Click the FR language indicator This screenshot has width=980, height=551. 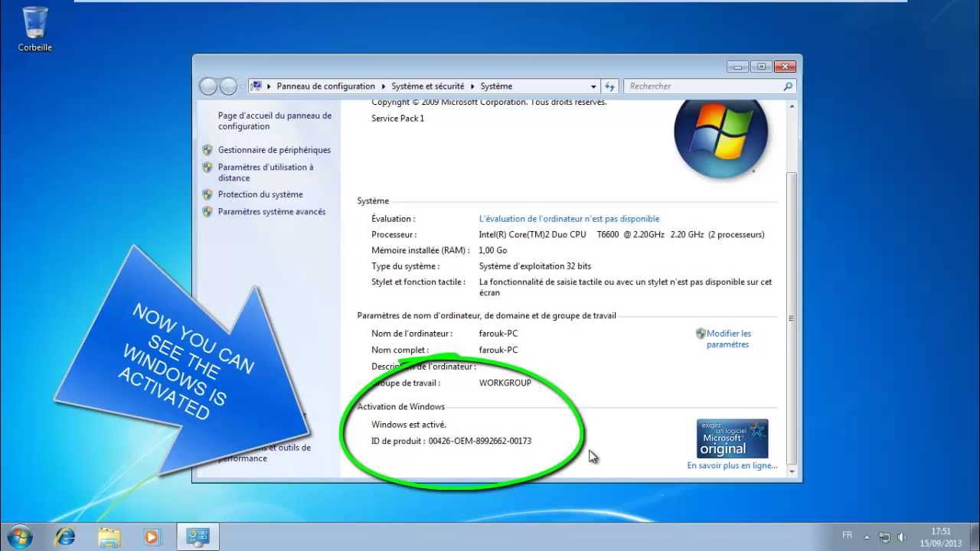point(847,535)
